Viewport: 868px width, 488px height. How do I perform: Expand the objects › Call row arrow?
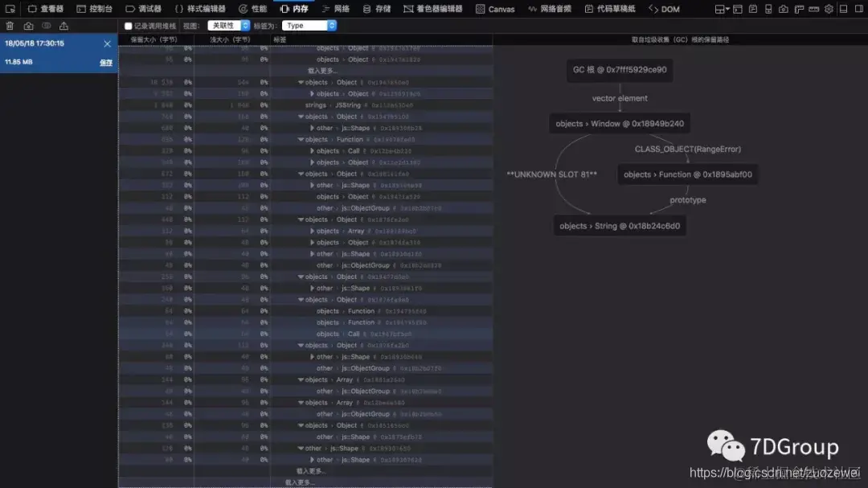coord(312,151)
